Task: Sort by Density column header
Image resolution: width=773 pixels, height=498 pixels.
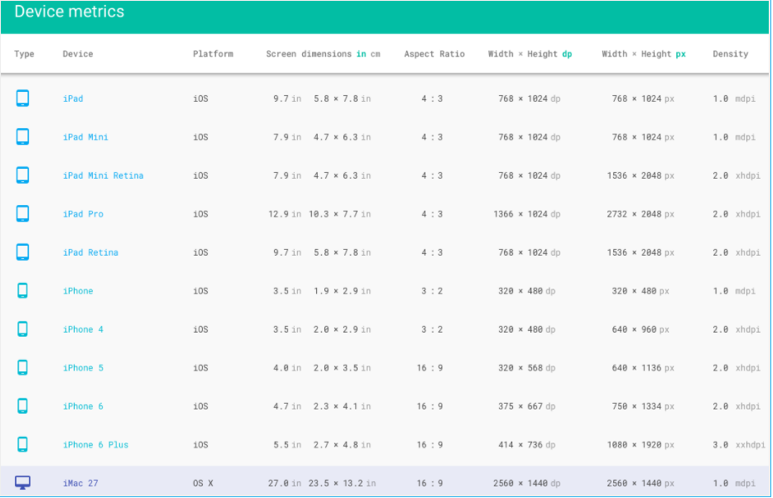Action: (x=730, y=54)
